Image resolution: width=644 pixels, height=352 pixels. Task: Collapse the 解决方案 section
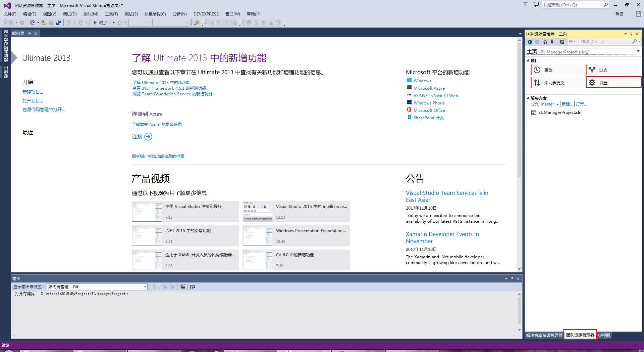(x=528, y=98)
